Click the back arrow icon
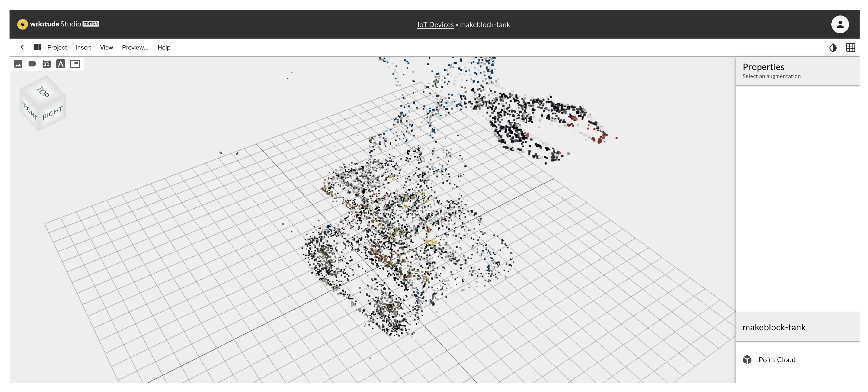868x392 pixels. coord(22,47)
